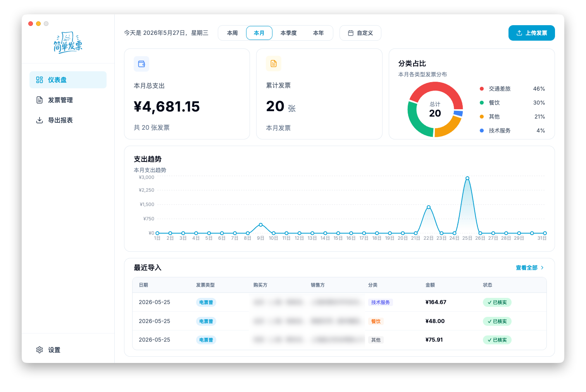Open 设置 in the sidebar

click(68, 350)
